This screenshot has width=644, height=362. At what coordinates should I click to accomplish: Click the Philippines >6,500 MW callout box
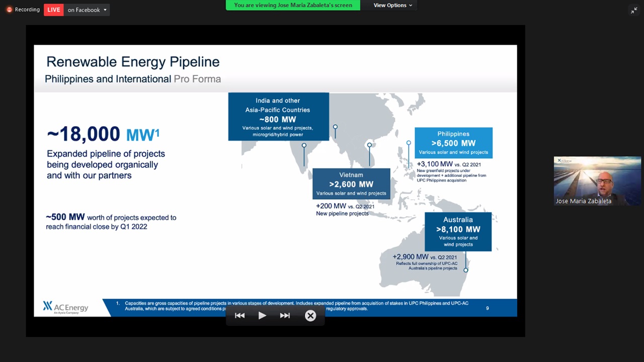[x=453, y=143]
